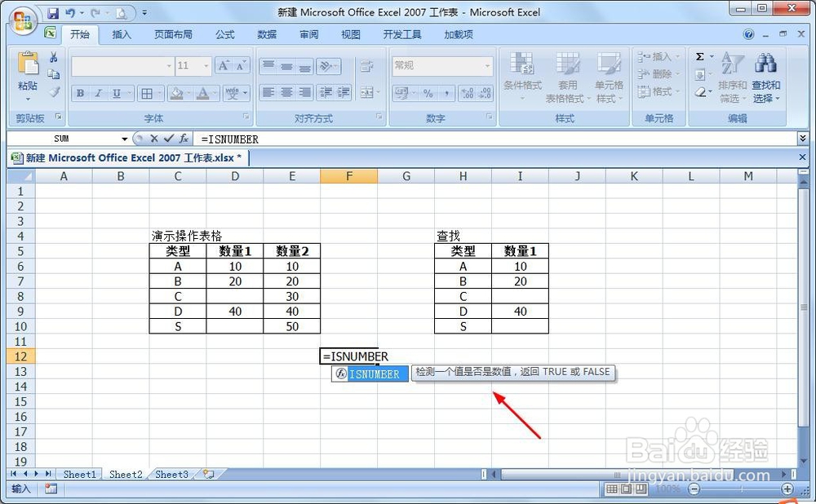Screen dimensions: 816x504
Task: Toggle Bold formatting
Action: tap(80, 93)
